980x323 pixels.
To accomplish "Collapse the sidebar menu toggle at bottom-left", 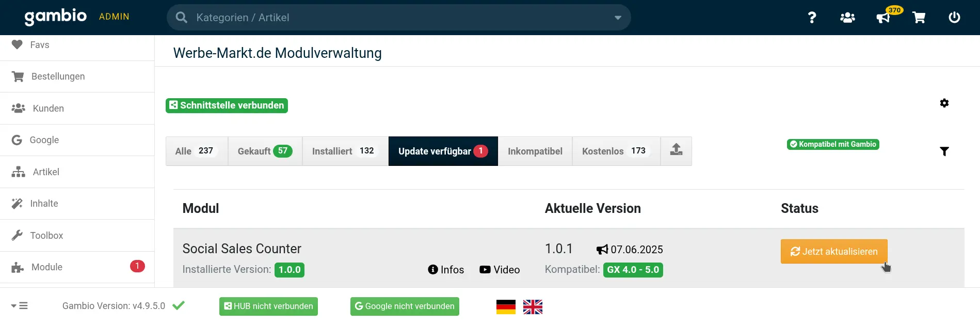I will click(x=20, y=306).
